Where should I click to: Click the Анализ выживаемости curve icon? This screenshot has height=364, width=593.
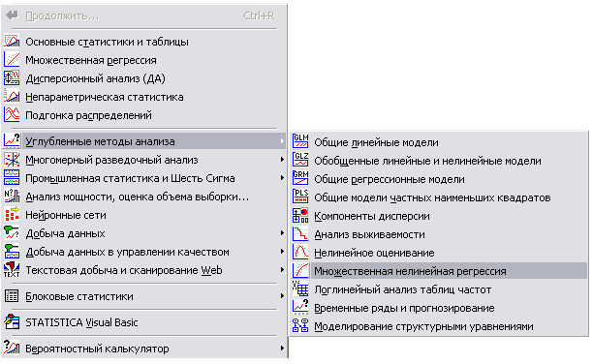pyautogui.click(x=300, y=234)
